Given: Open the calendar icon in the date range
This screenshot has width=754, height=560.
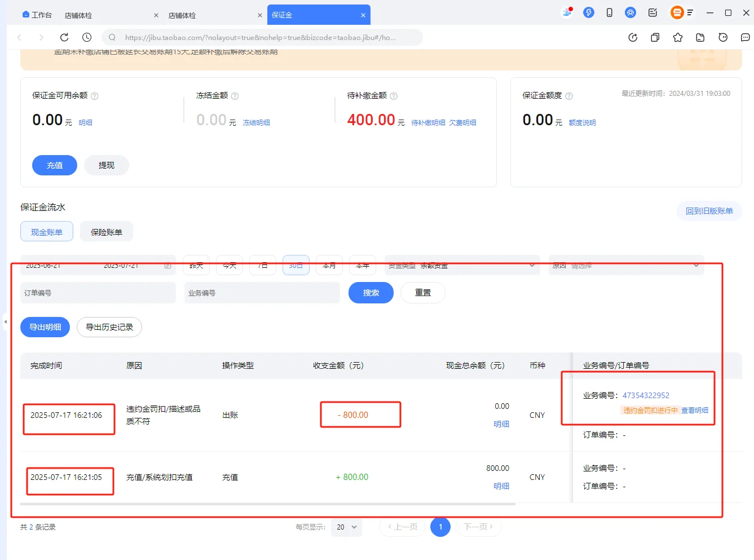Looking at the screenshot, I should tap(167, 265).
